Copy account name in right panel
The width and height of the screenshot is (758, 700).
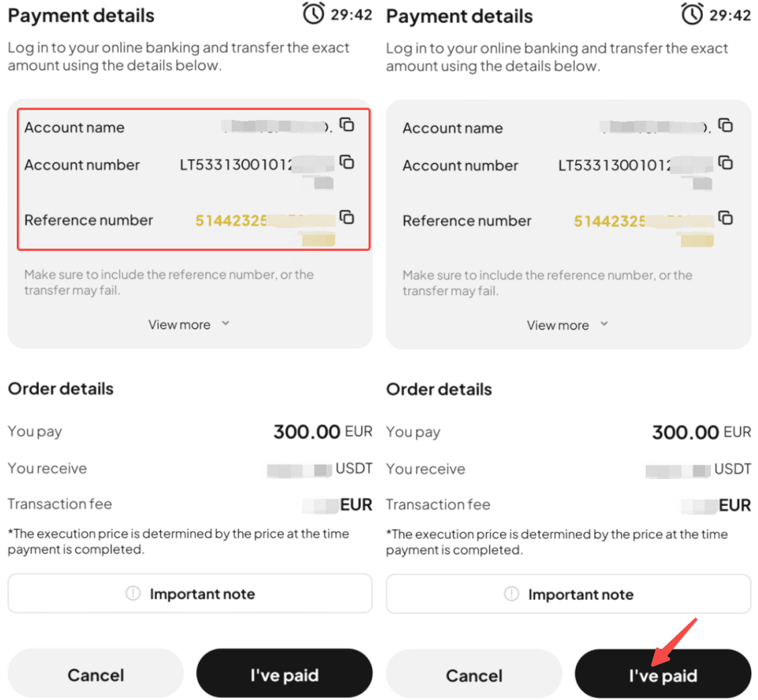pyautogui.click(x=726, y=125)
